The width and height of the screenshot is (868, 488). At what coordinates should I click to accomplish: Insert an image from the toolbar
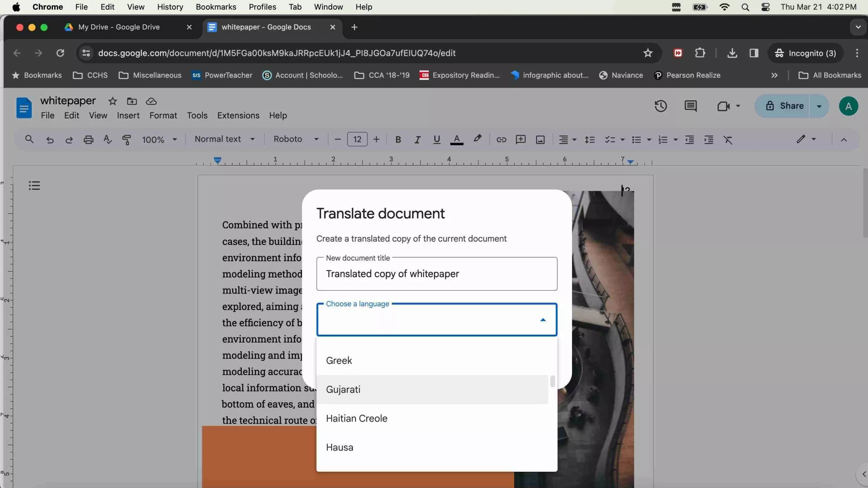pos(540,139)
